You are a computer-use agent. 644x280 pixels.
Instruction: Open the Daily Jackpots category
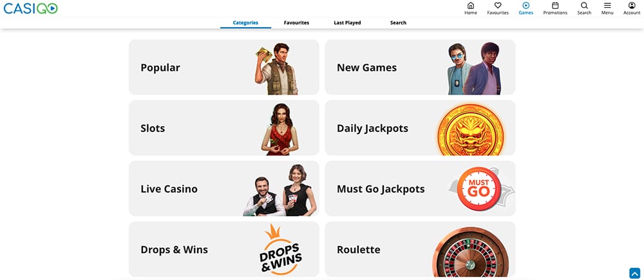(x=420, y=127)
